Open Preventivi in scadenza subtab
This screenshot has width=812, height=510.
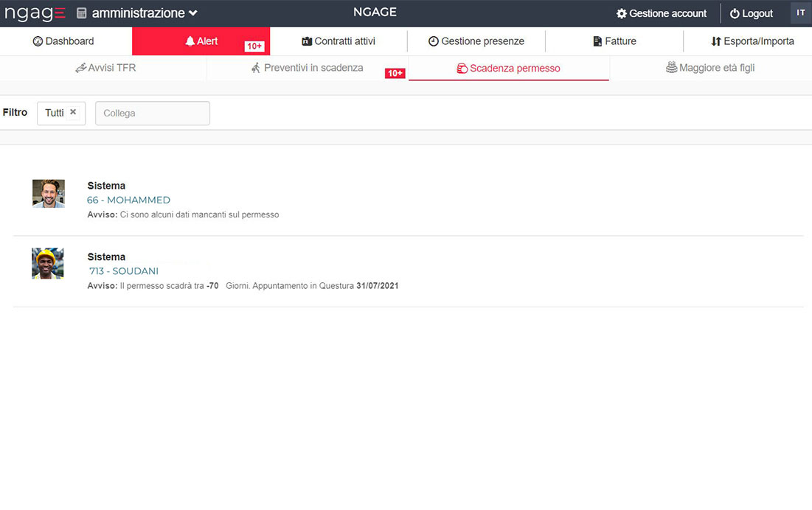[x=307, y=68]
